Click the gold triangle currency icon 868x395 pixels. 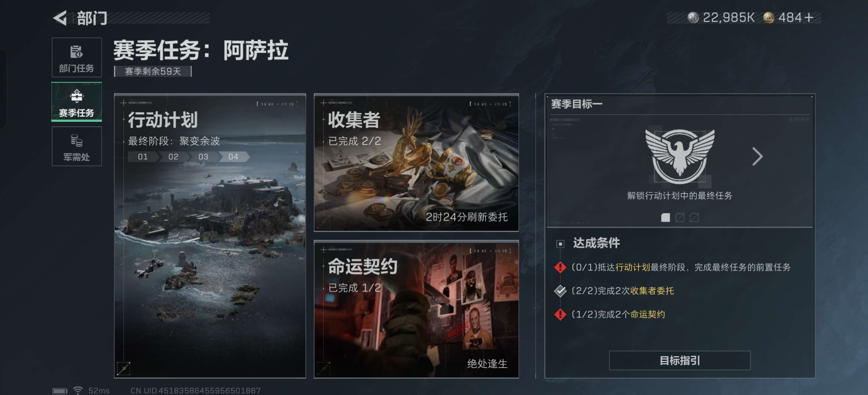point(768,17)
